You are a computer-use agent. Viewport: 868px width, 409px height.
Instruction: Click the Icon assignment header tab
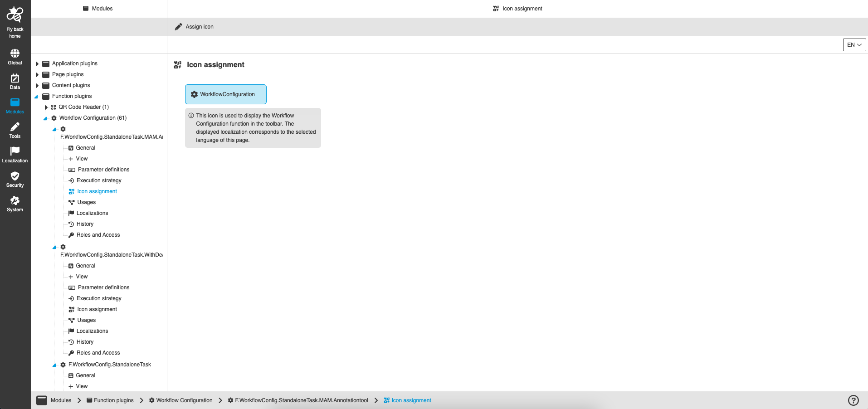(x=517, y=9)
